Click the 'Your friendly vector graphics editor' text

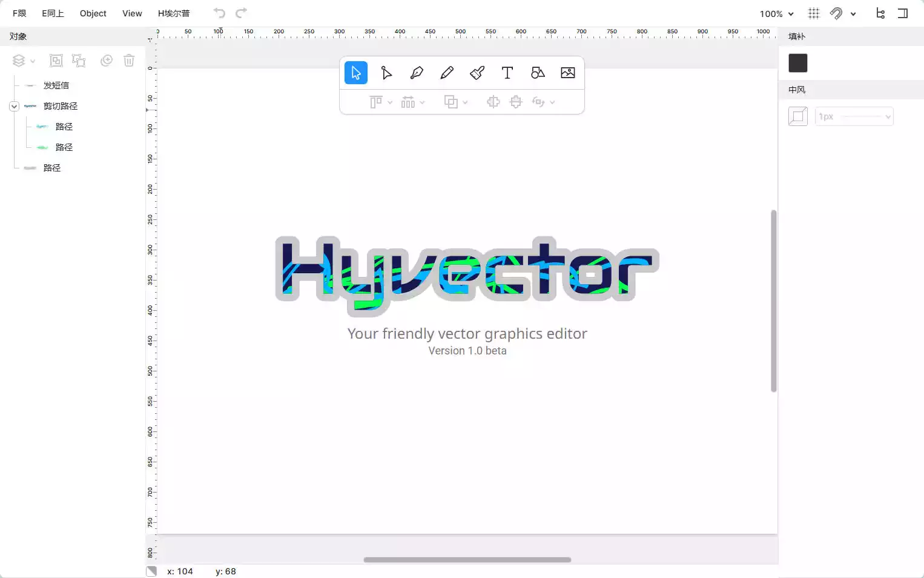467,334
